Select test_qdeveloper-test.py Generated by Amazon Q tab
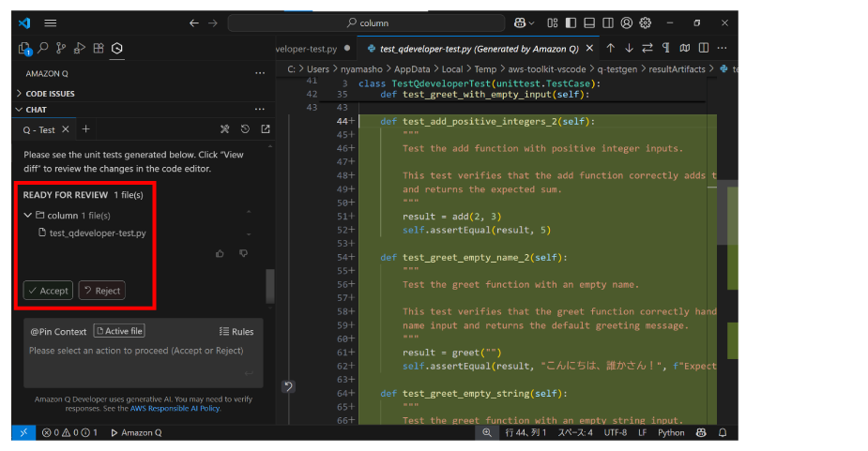 click(479, 49)
